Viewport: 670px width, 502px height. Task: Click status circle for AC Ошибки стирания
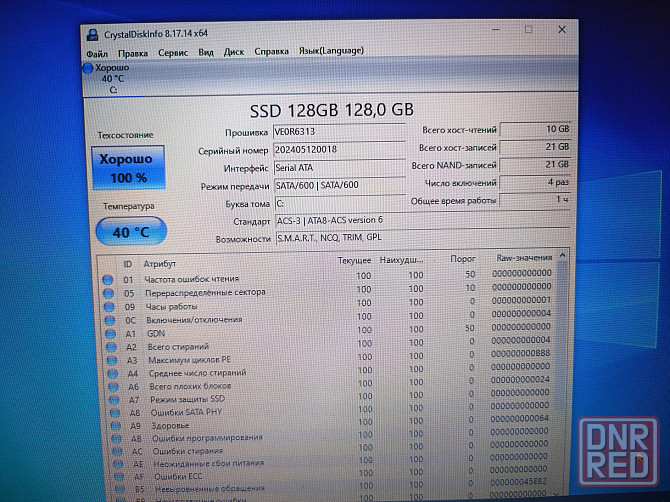(117, 451)
